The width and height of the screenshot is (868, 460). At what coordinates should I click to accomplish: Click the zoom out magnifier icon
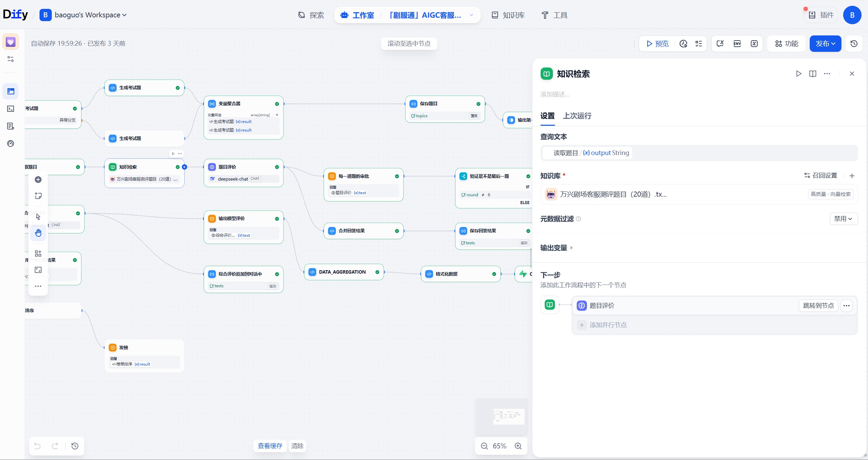coord(484,446)
